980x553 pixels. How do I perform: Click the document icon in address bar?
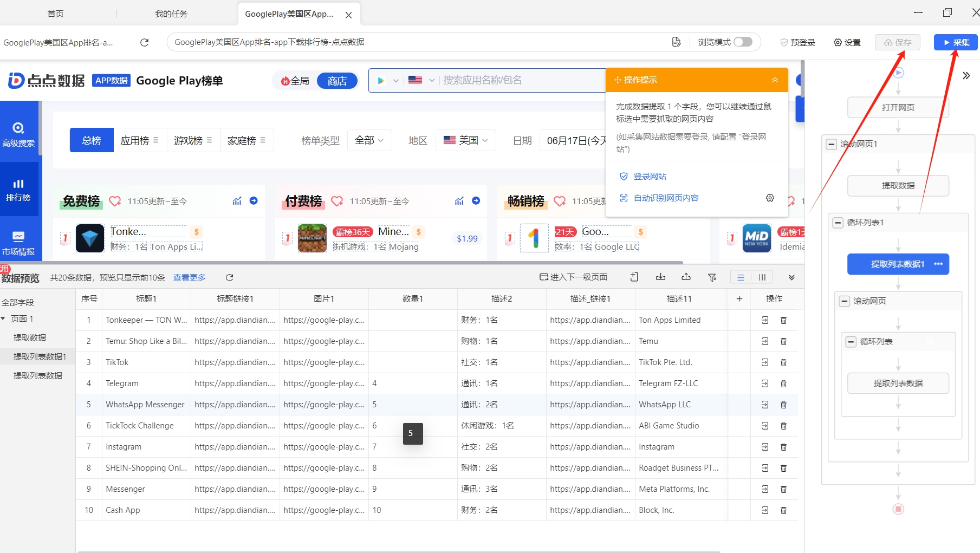coord(676,42)
